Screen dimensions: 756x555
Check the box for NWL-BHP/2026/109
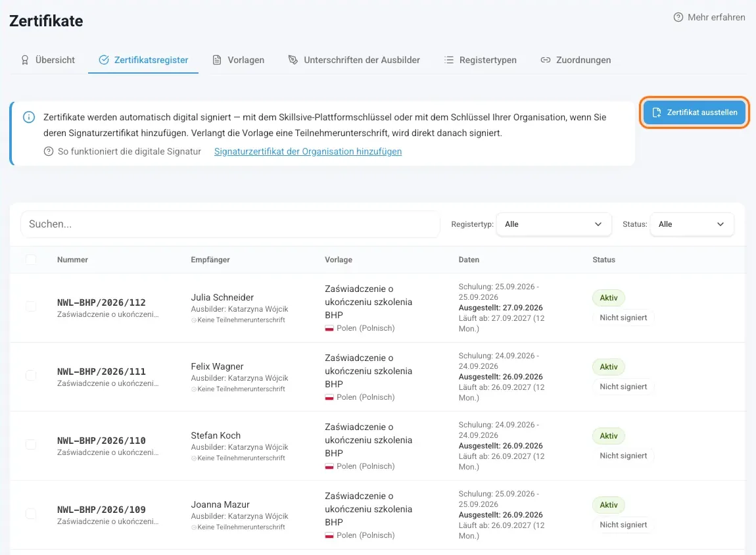tap(31, 513)
